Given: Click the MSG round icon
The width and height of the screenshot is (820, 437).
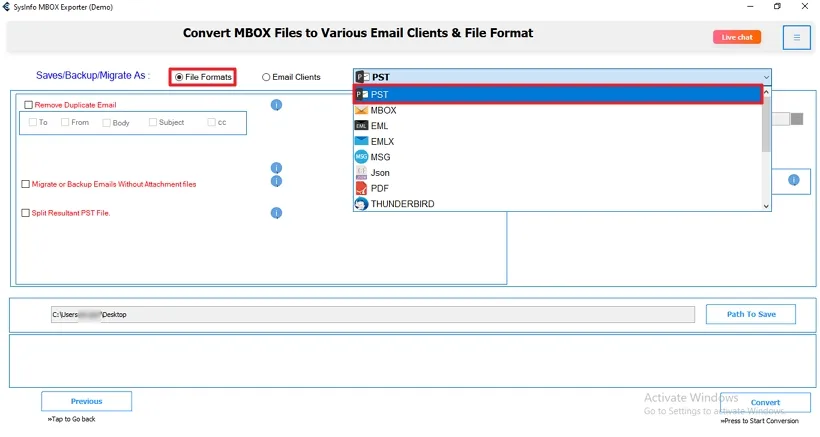Looking at the screenshot, I should 361,157.
